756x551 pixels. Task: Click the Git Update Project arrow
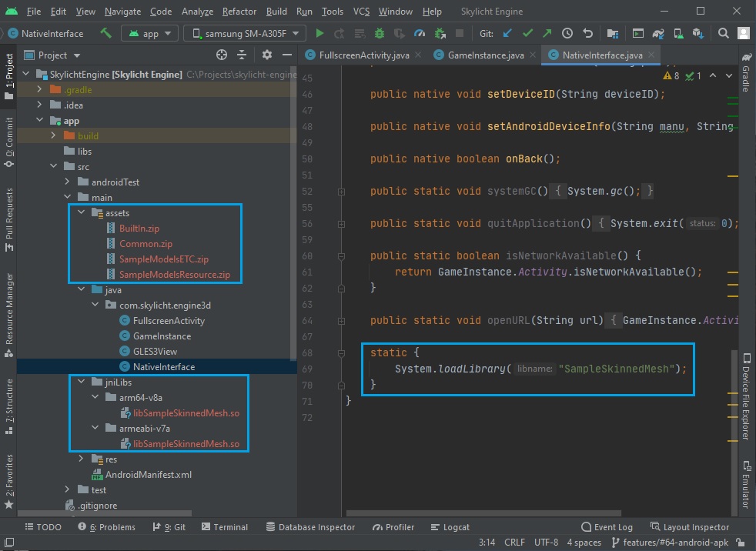[507, 33]
